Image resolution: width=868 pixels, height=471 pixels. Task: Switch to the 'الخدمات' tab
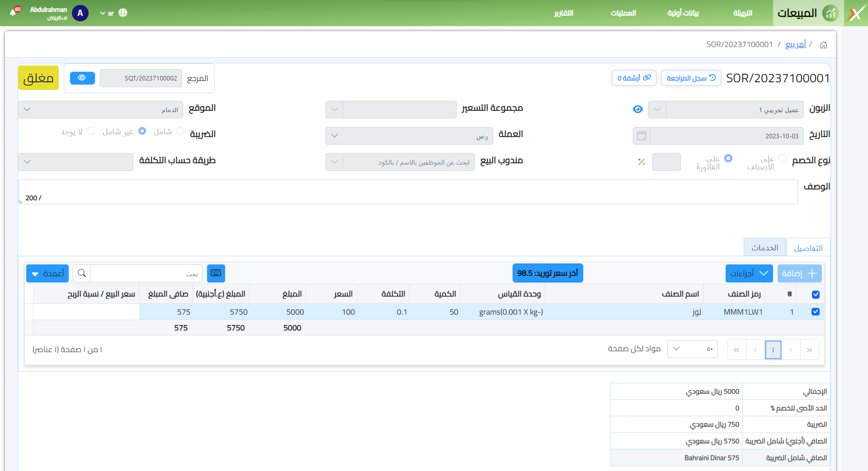point(764,248)
